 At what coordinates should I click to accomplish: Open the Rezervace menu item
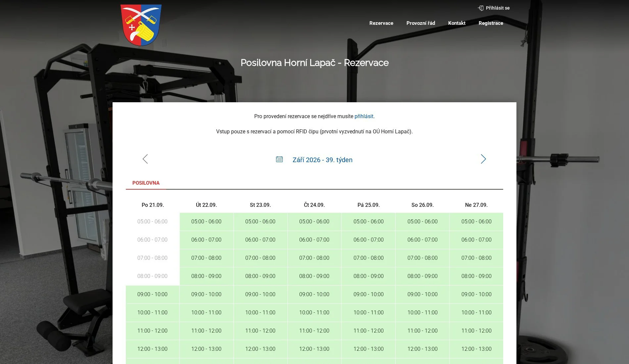[x=381, y=23]
